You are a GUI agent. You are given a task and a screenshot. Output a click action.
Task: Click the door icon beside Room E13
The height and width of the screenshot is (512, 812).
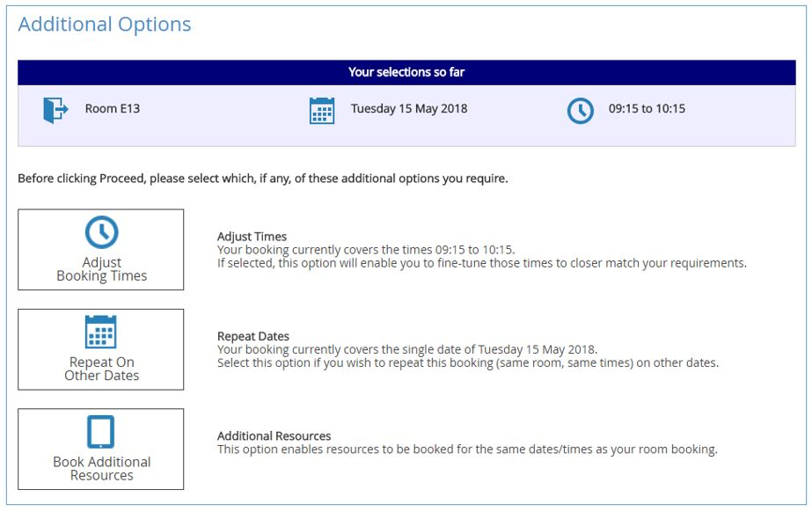coord(55,110)
